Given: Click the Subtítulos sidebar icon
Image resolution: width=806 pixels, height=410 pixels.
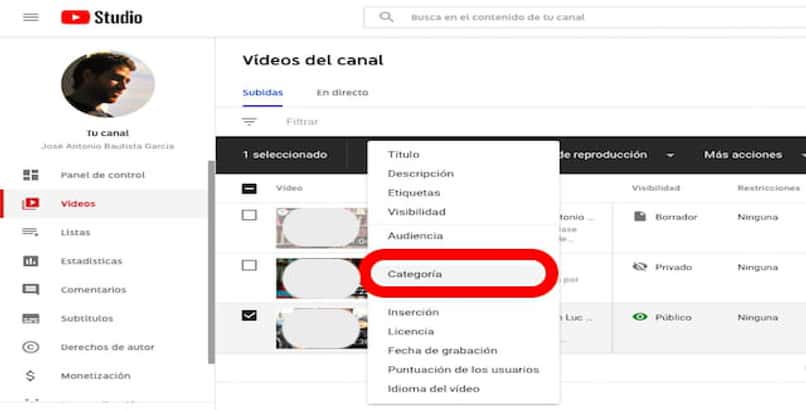Looking at the screenshot, I should click(x=31, y=319).
